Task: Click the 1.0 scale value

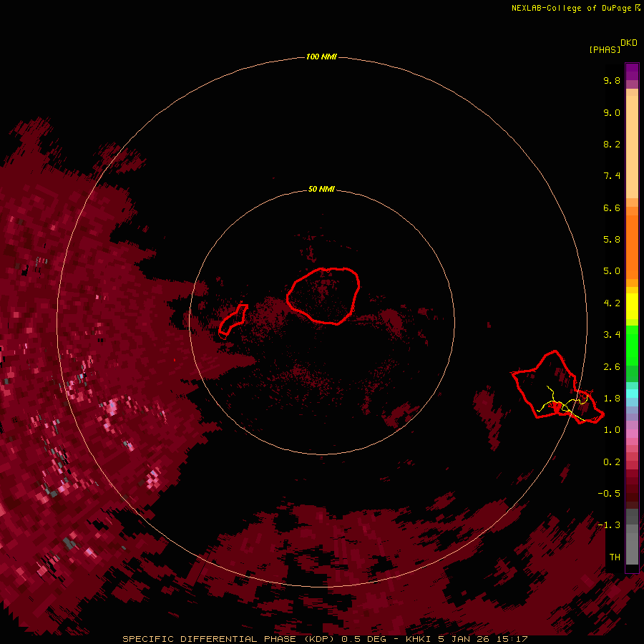Action: click(x=612, y=430)
